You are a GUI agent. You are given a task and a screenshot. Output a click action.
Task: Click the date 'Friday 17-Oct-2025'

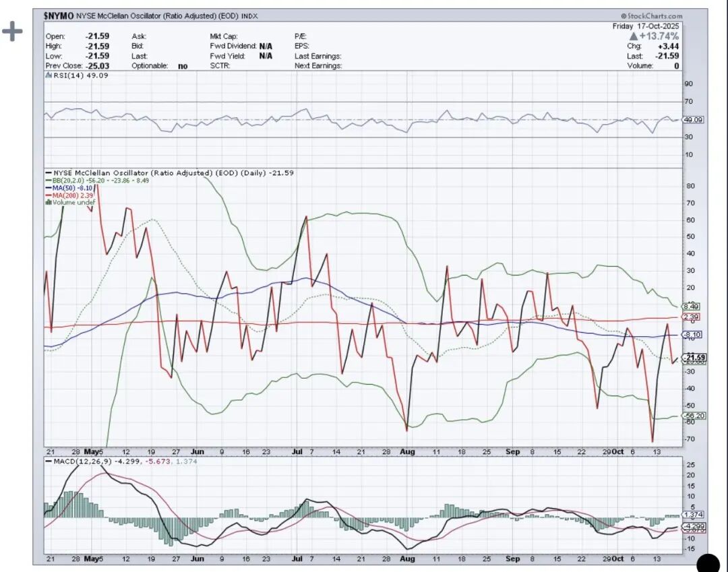(x=645, y=26)
